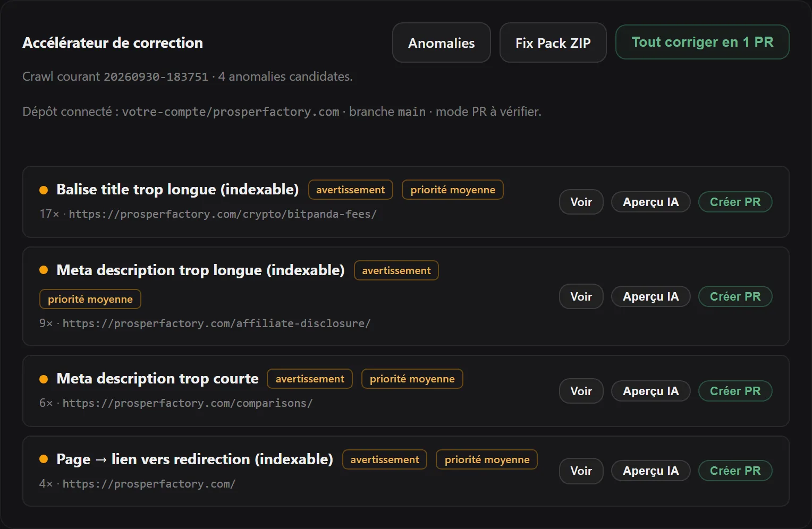
Task: Click the Page lien vers redirection heading
Action: pyautogui.click(x=194, y=459)
